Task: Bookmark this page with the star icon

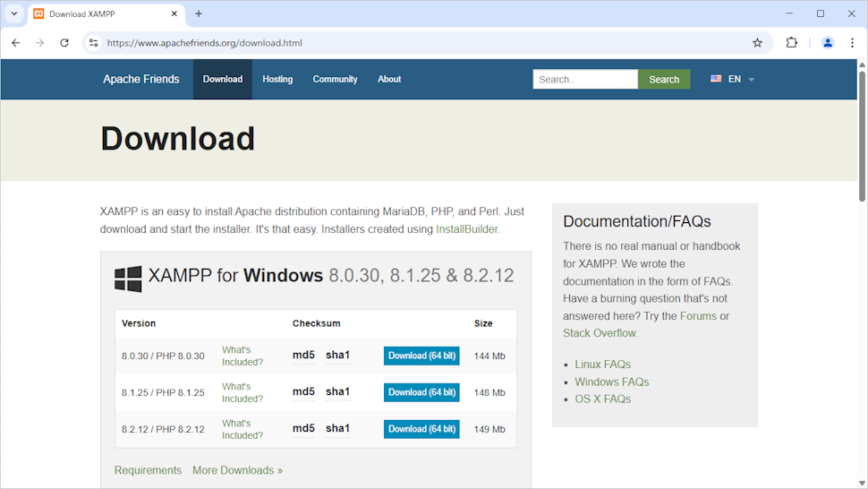Action: pos(757,43)
